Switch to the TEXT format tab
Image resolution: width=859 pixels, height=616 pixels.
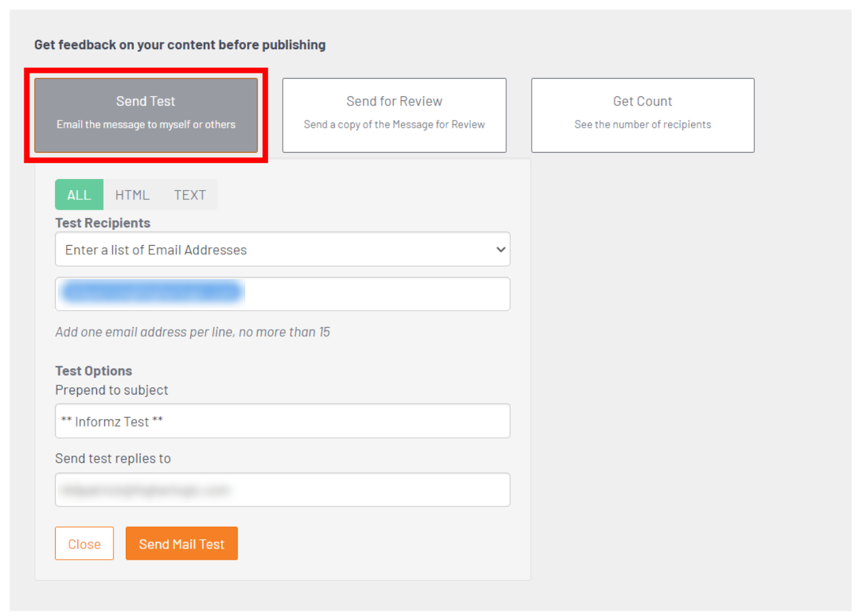pyautogui.click(x=190, y=195)
